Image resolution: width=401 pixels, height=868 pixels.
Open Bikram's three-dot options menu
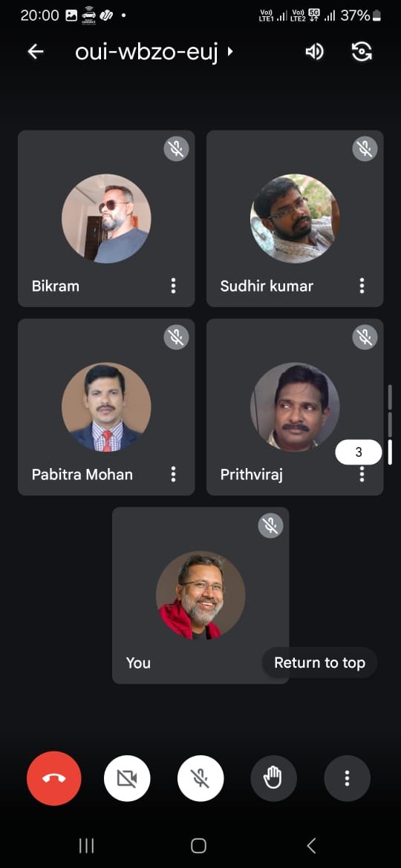tap(173, 286)
